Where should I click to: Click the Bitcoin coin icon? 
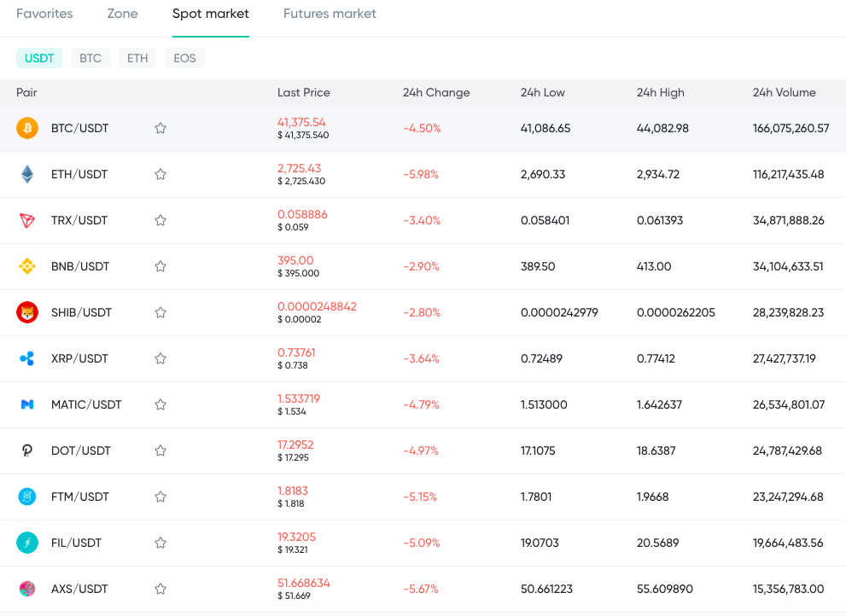(27, 128)
